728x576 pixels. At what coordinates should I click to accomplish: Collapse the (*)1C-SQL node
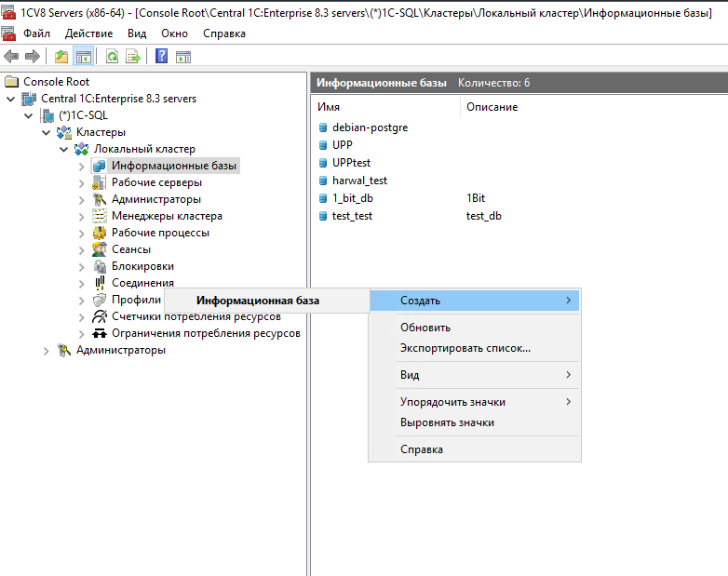[29, 115]
